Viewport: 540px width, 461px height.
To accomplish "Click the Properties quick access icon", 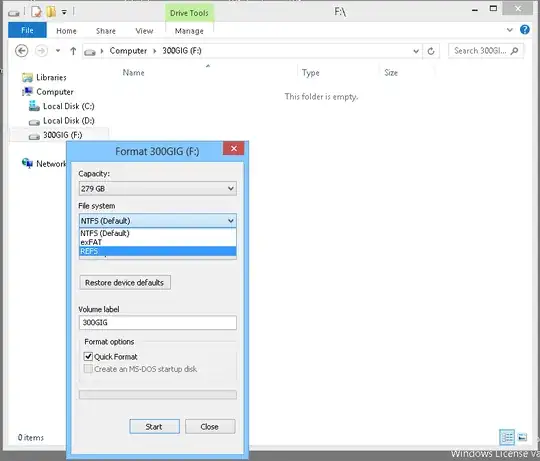I will [x=35, y=12].
